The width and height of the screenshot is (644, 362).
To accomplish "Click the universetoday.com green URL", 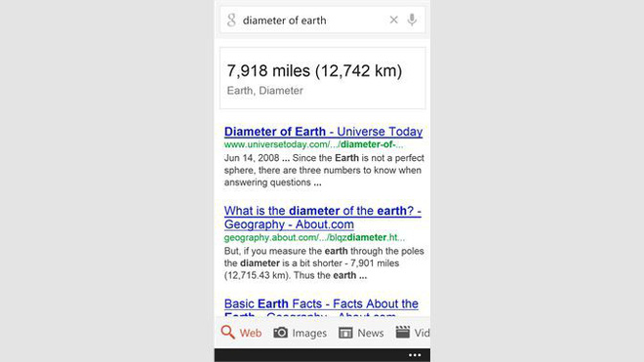I will click(x=314, y=144).
